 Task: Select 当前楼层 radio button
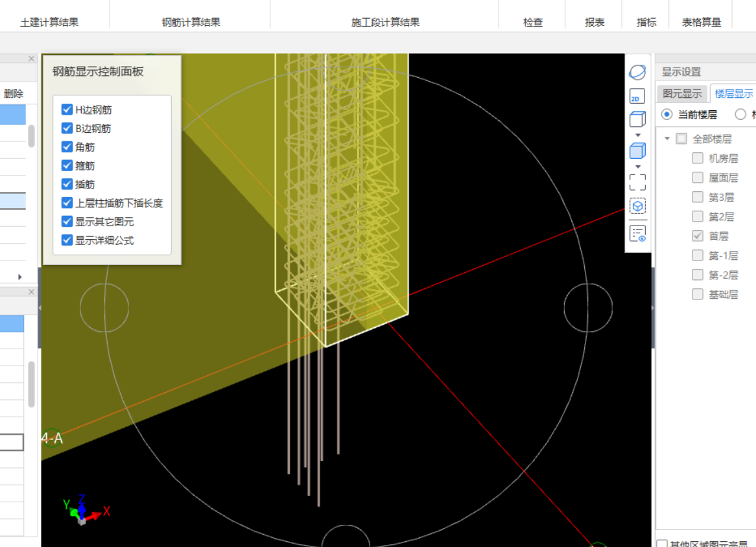coord(667,115)
